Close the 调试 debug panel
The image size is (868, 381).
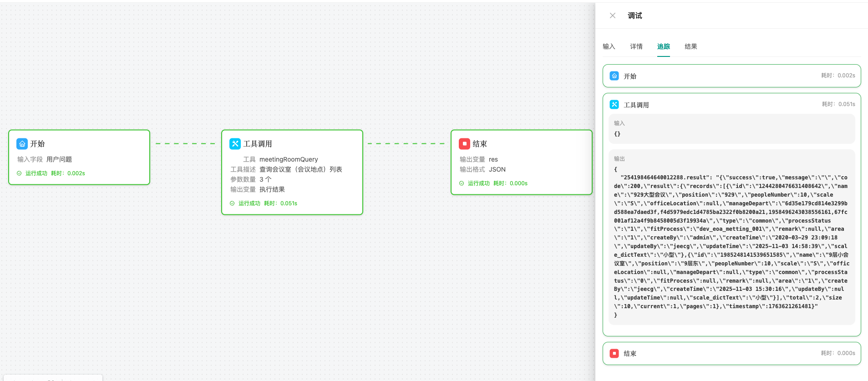[613, 15]
